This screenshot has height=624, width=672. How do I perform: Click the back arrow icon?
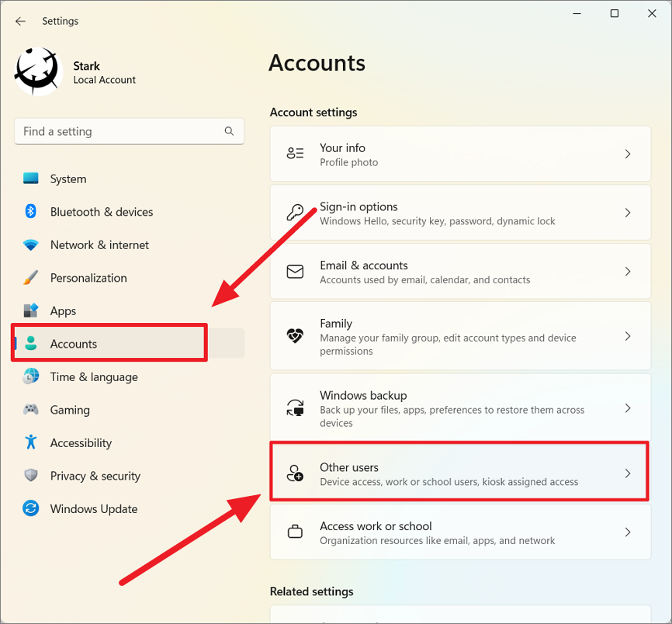pos(20,21)
